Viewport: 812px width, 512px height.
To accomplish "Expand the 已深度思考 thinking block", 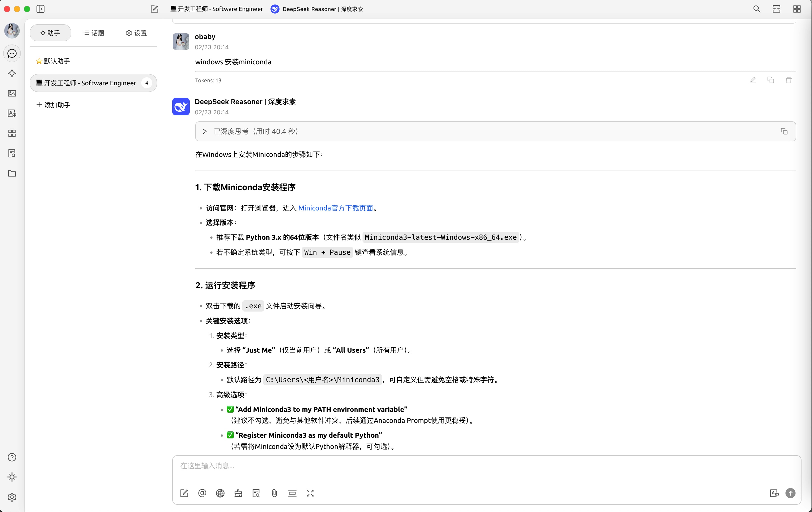I will (205, 131).
